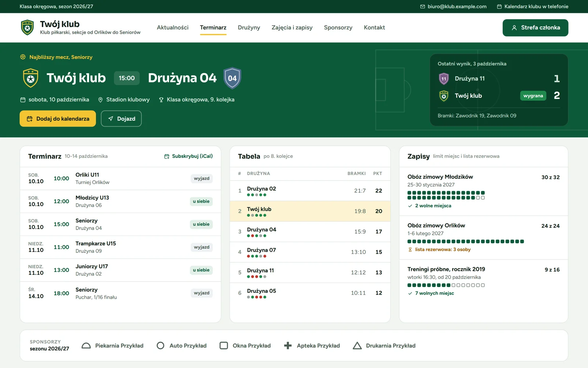Click the Dojazd button
588x368 pixels.
coord(121,118)
